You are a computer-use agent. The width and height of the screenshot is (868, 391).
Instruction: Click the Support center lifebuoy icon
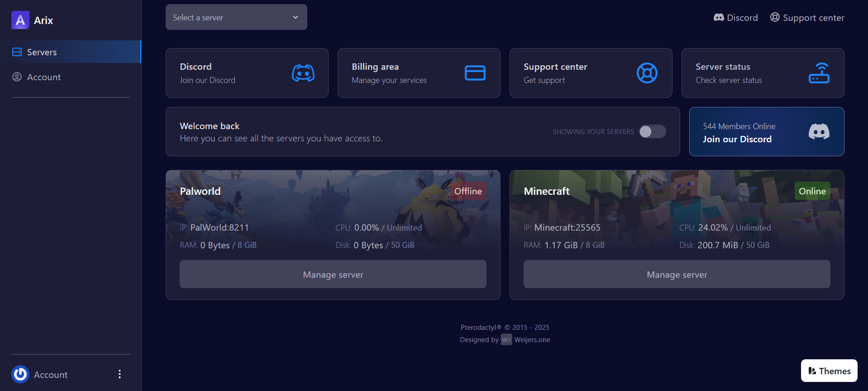(x=647, y=73)
